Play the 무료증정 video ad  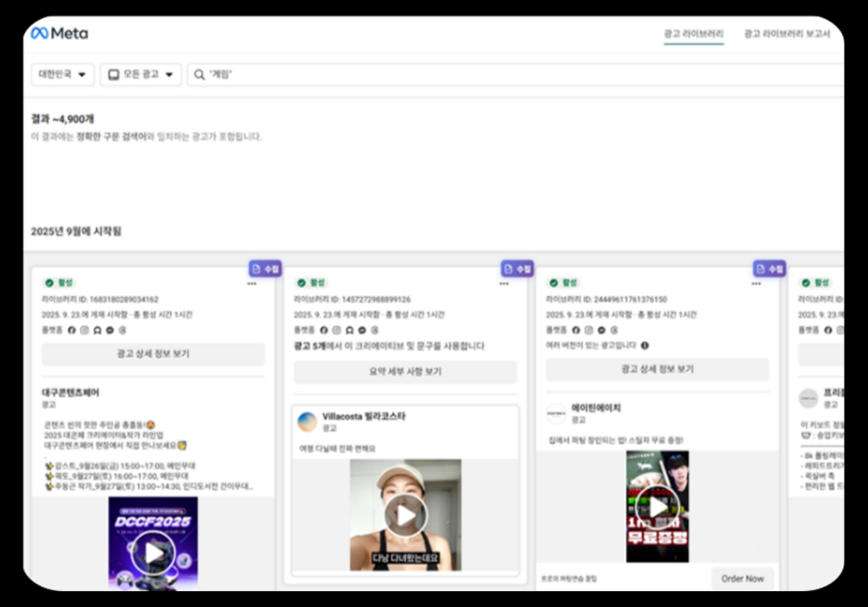tap(658, 507)
